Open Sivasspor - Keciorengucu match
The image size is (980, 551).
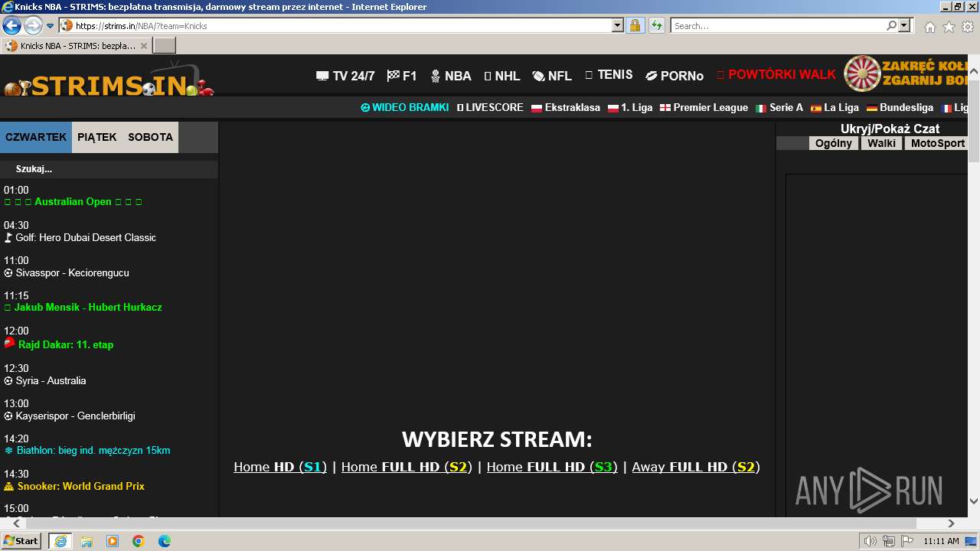click(67, 272)
